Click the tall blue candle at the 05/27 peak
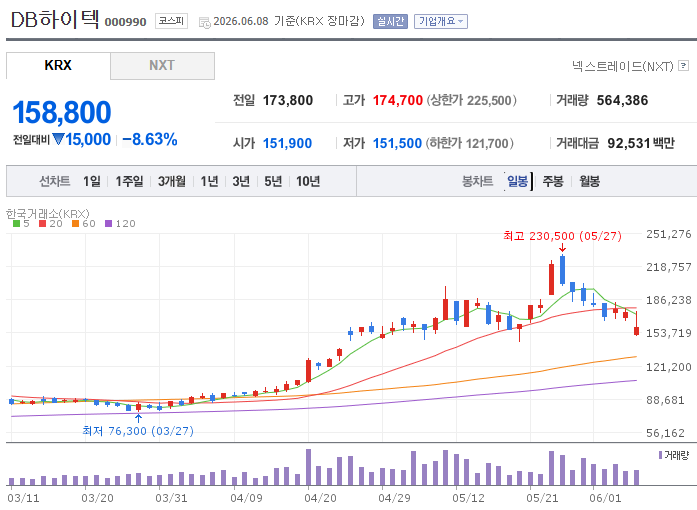Image resolution: width=697 pixels, height=510 pixels. click(x=562, y=270)
